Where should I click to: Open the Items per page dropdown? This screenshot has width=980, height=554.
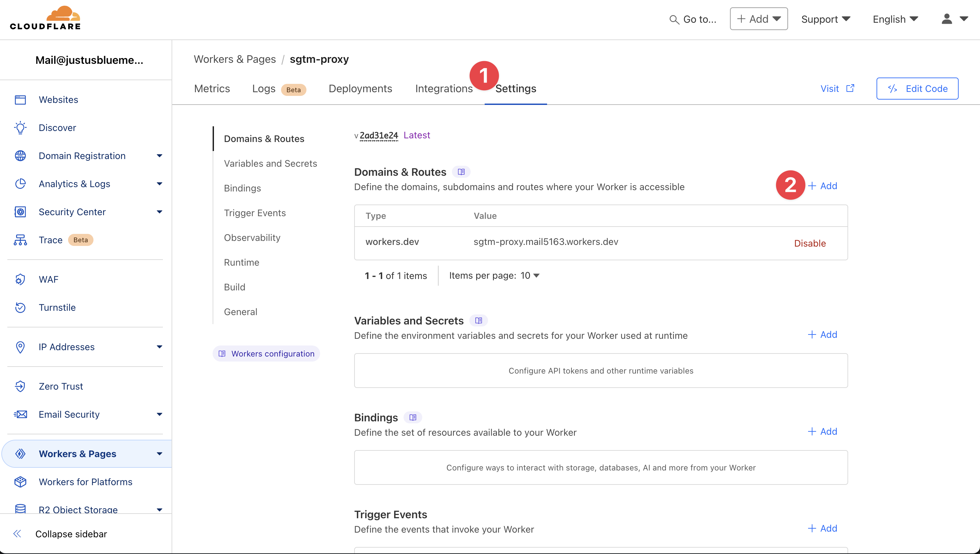coord(531,276)
